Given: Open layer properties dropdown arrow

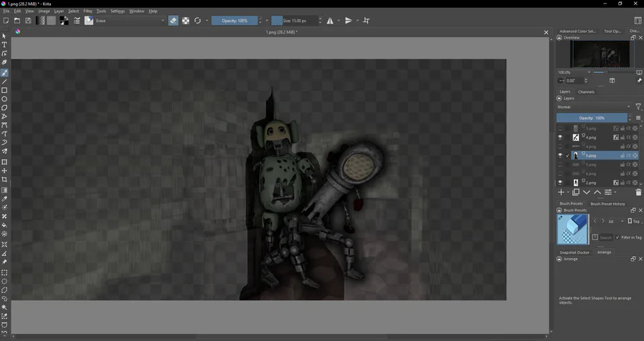Looking at the screenshot, I should pyautogui.click(x=615, y=192).
